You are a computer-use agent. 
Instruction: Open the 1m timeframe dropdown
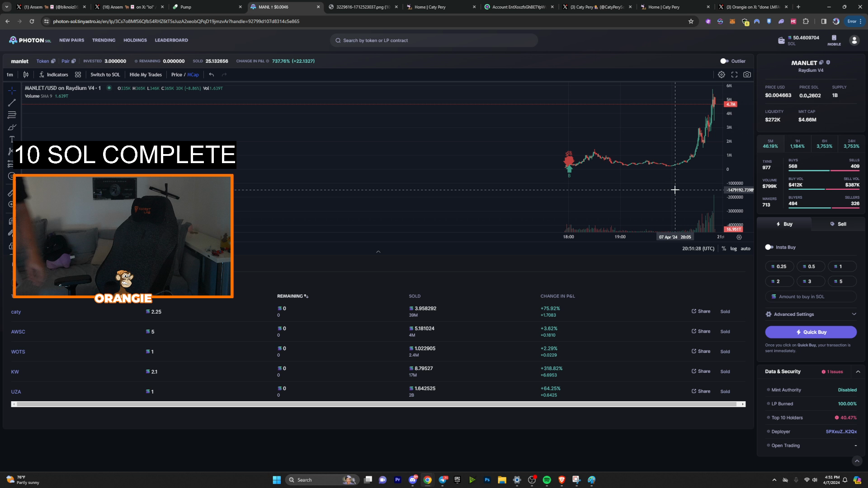[10, 75]
